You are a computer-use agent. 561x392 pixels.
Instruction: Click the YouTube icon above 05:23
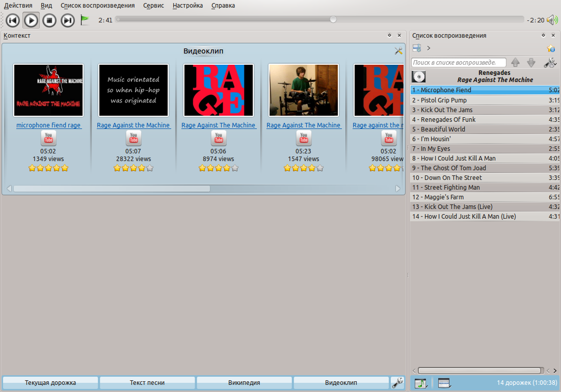click(304, 138)
